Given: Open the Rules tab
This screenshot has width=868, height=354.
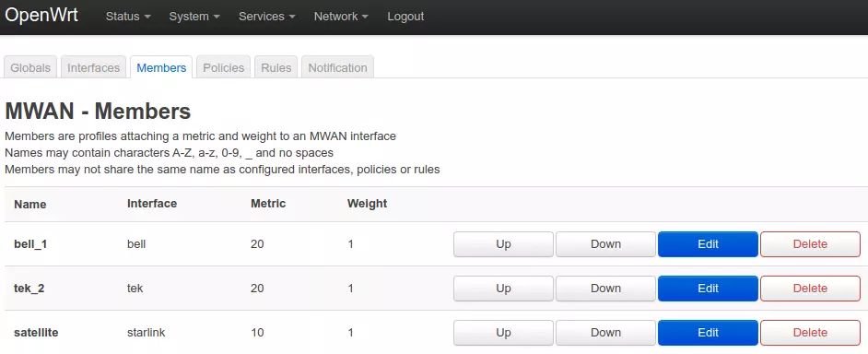Looking at the screenshot, I should [x=276, y=67].
